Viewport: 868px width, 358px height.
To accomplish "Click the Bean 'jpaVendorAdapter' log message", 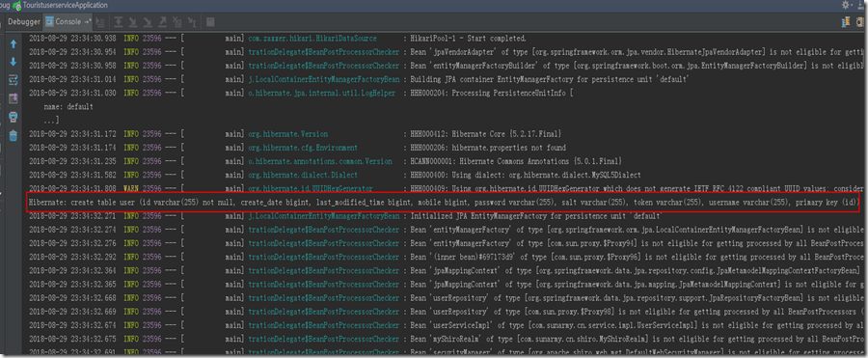I will click(x=636, y=52).
